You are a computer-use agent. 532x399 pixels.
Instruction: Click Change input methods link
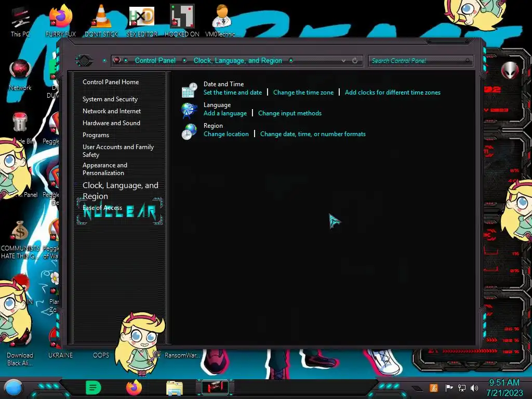[290, 113]
